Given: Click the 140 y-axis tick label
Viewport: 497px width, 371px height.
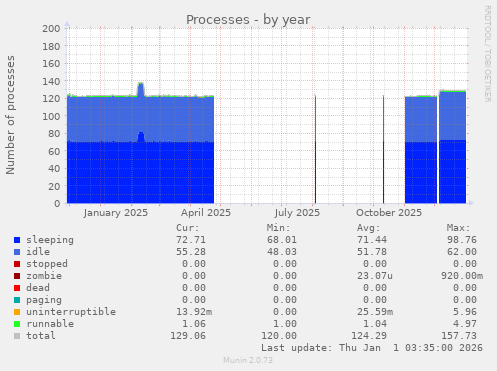Looking at the screenshot, I should [x=51, y=81].
